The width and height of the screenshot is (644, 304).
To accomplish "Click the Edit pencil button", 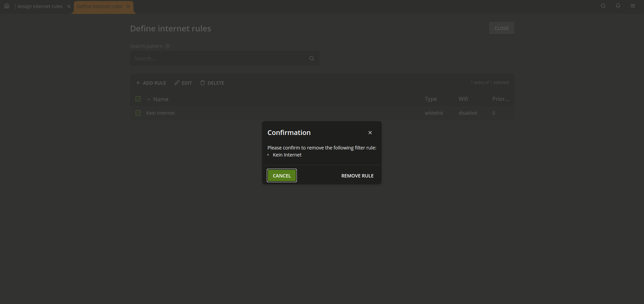I will tap(183, 83).
